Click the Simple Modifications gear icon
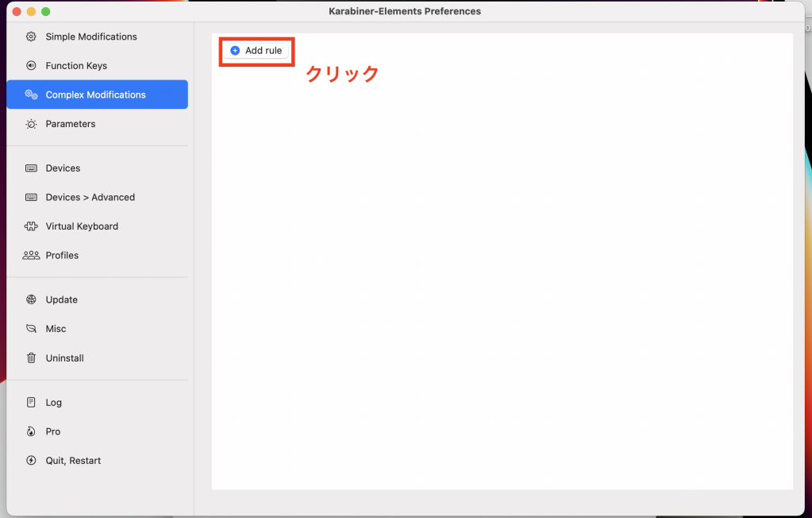 tap(31, 37)
